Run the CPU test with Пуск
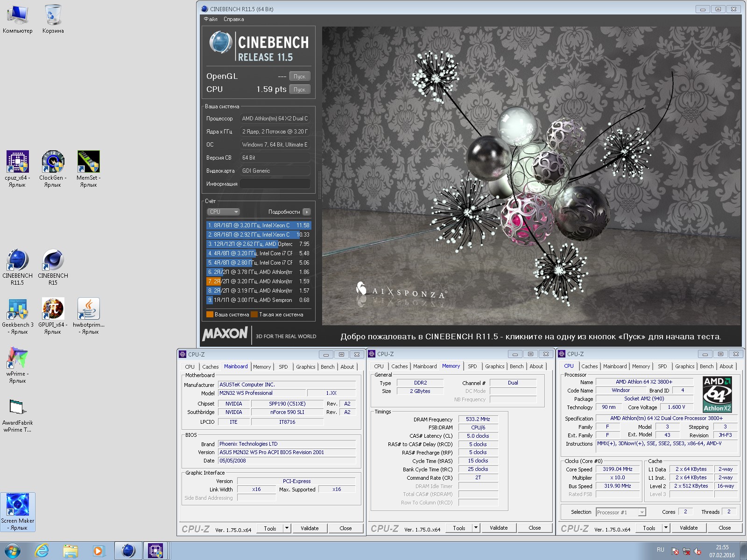 tap(299, 90)
